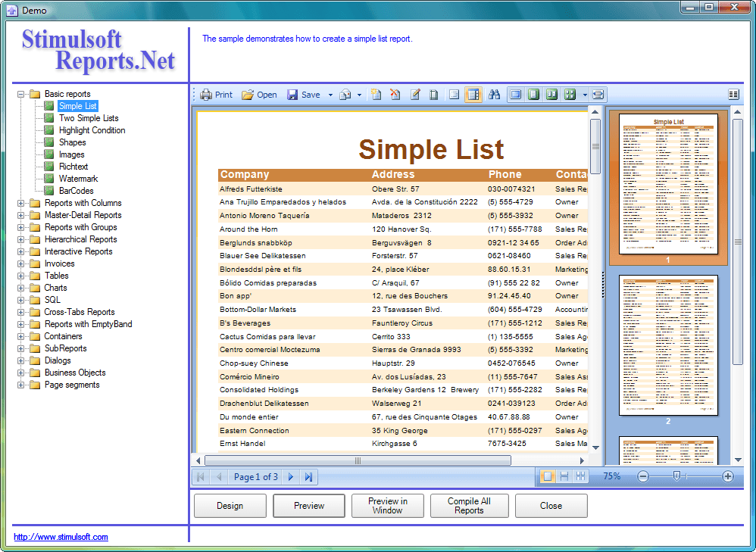This screenshot has height=552, width=756.
Task: Collapse the Basic reports folder
Action: click(20, 94)
